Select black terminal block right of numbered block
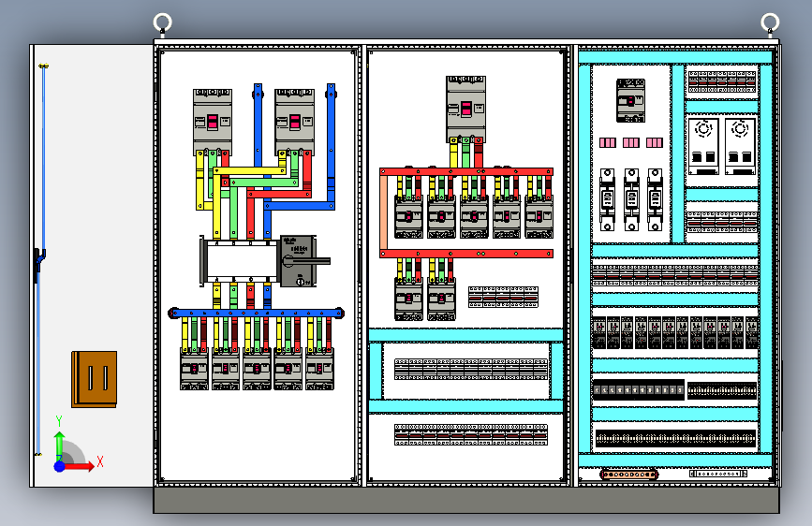 click(x=722, y=390)
